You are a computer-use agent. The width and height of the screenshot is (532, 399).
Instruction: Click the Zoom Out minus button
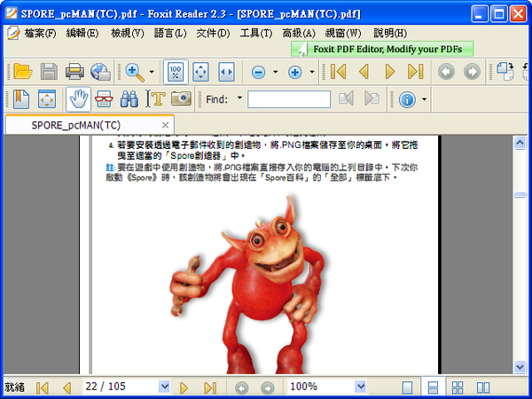(259, 72)
